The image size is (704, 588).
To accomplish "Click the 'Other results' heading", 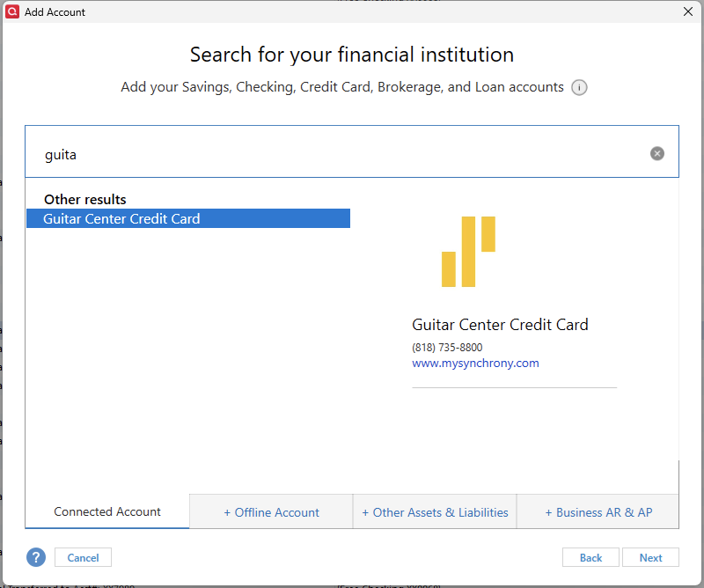I will pyautogui.click(x=84, y=200).
